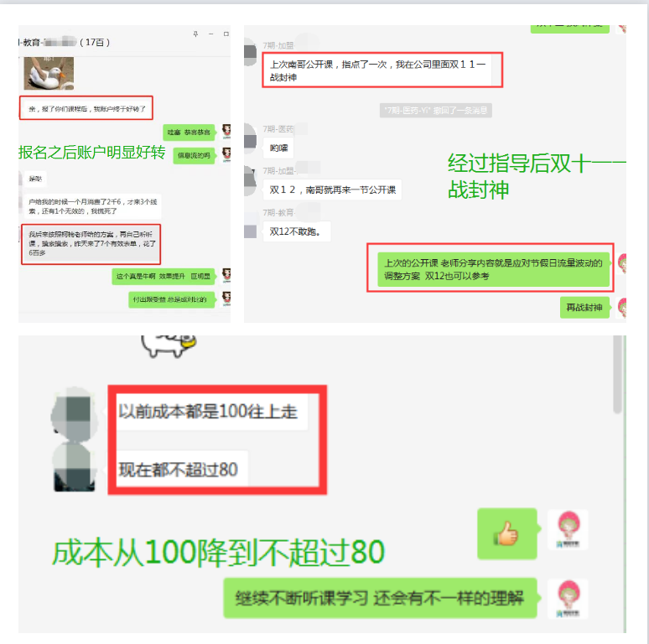Click avatar beside '付出跟受益' green bubble
This screenshot has width=649, height=644.
click(226, 299)
